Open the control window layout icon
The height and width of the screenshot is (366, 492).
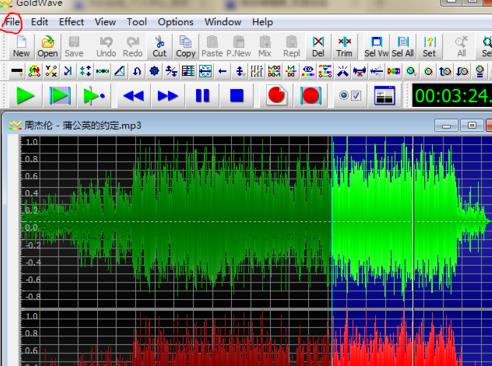pyautogui.click(x=384, y=96)
